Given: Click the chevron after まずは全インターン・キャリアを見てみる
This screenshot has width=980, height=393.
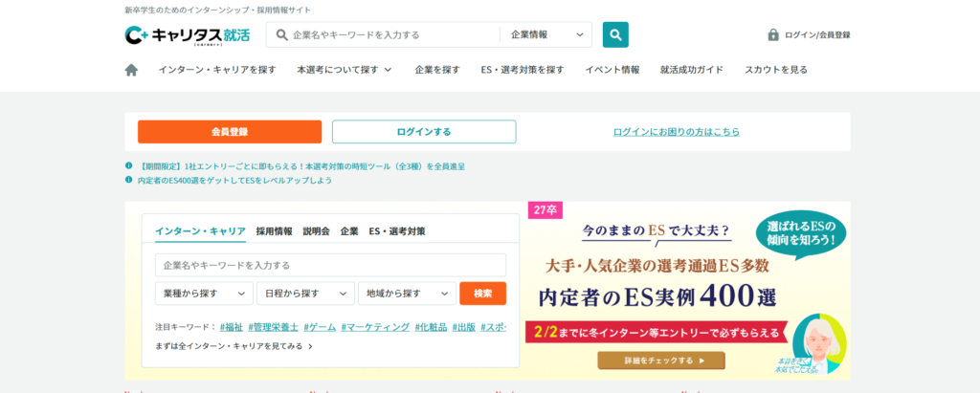Looking at the screenshot, I should click(x=310, y=346).
